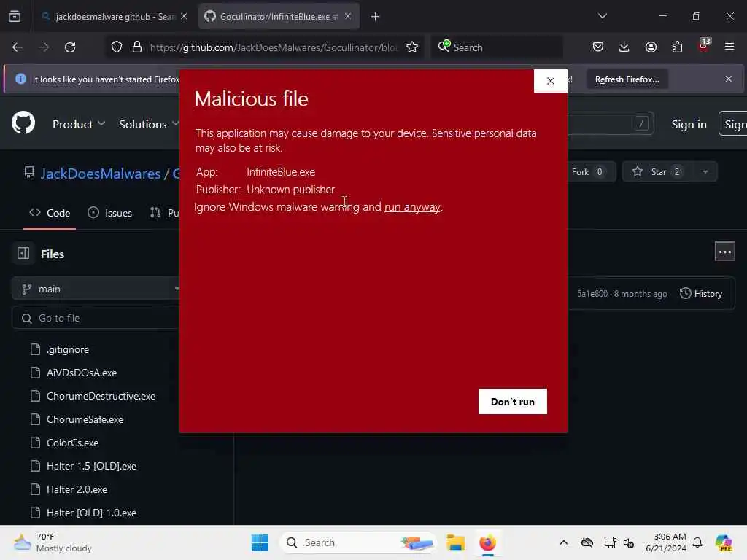This screenshot has width=747, height=560.
Task: Open a new tab with plus
Action: click(x=376, y=17)
